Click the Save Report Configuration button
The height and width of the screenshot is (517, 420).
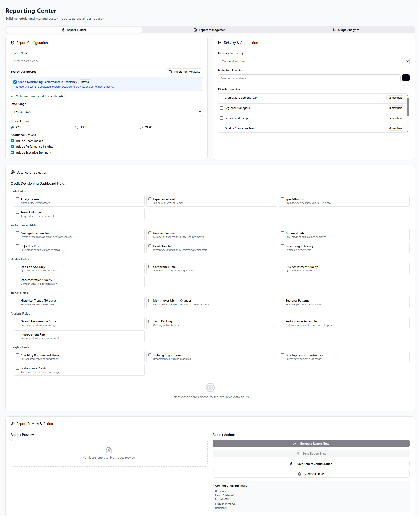point(311,464)
